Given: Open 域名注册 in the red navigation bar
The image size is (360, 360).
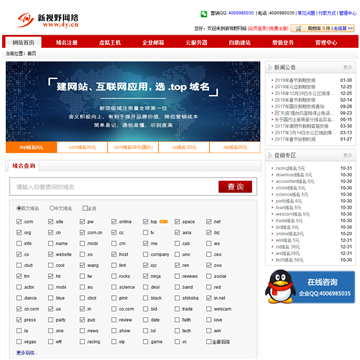Looking at the screenshot, I should point(67,43).
